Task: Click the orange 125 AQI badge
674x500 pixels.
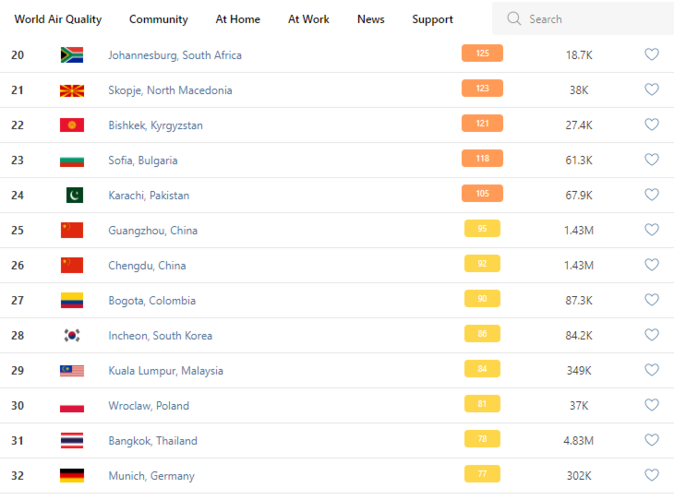Action: click(482, 54)
